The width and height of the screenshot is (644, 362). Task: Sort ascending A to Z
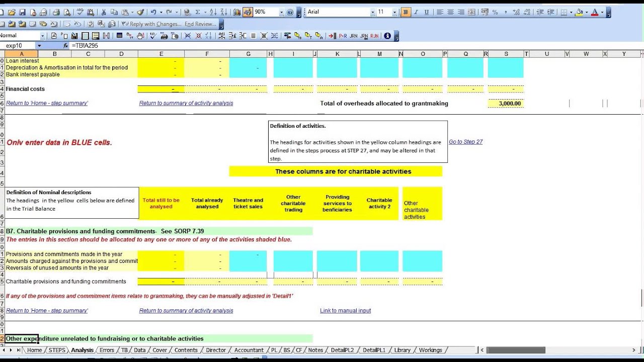[x=213, y=12]
